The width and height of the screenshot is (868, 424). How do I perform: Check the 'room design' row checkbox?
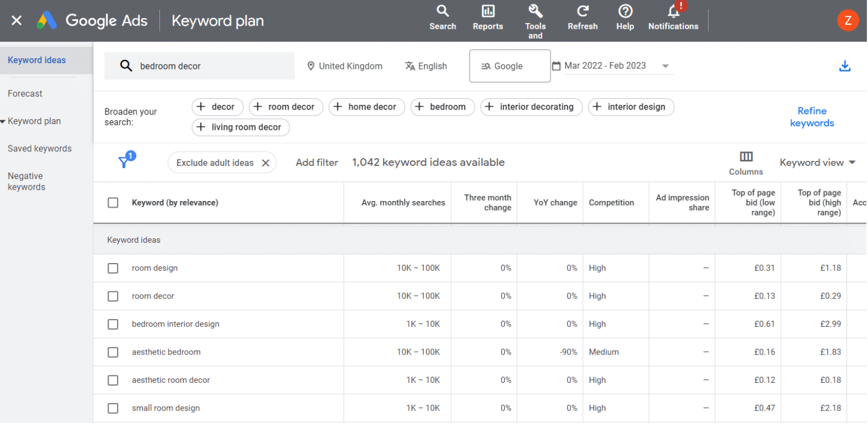pyautogui.click(x=113, y=268)
